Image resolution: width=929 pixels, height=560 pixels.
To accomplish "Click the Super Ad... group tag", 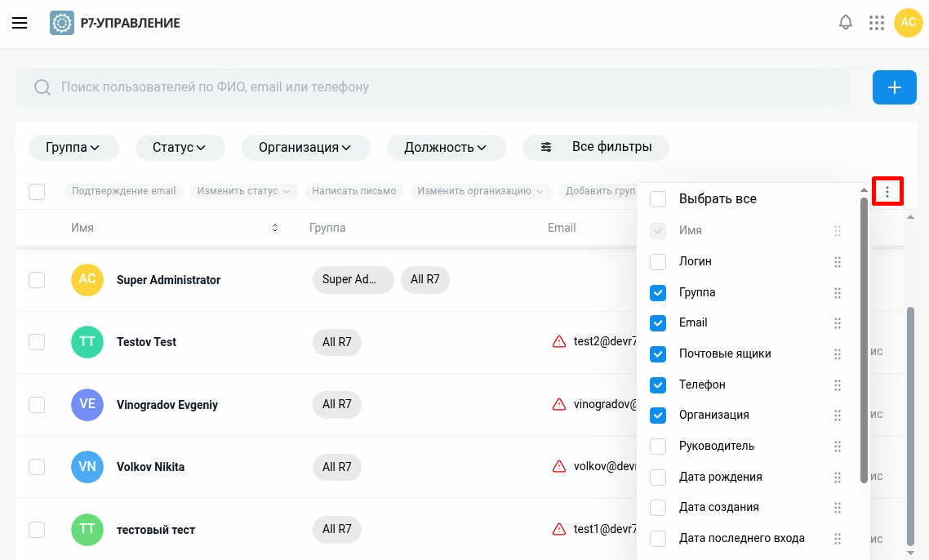I will tap(353, 280).
